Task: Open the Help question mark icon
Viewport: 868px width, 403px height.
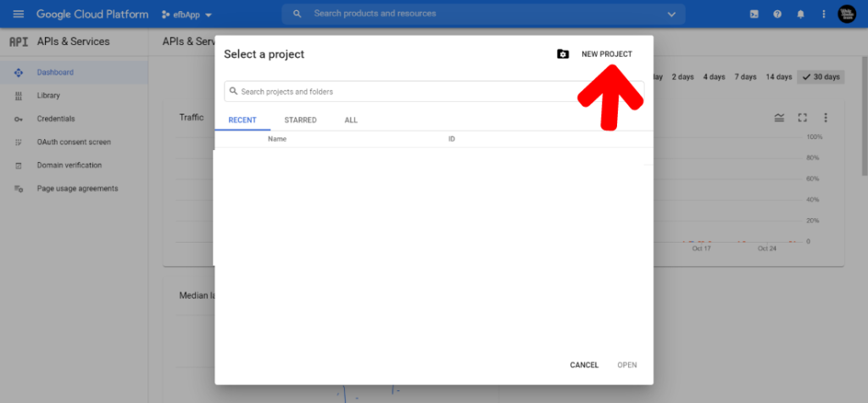Action: click(777, 14)
